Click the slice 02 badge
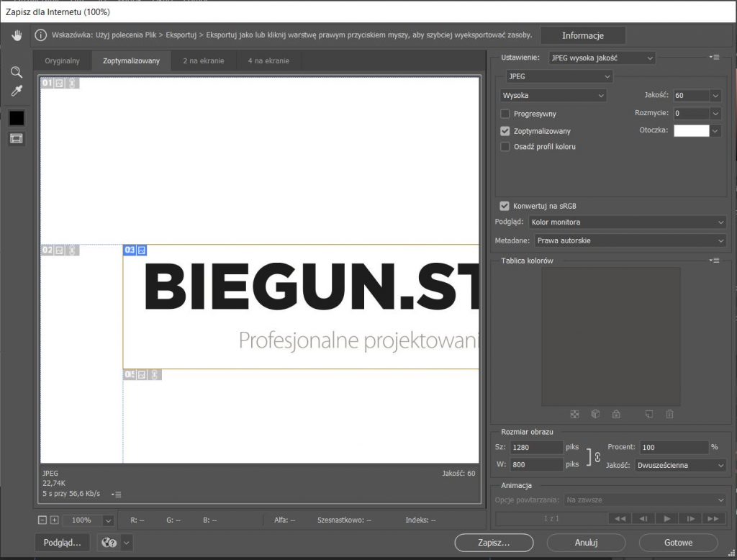This screenshot has height=560, width=737. (x=60, y=250)
